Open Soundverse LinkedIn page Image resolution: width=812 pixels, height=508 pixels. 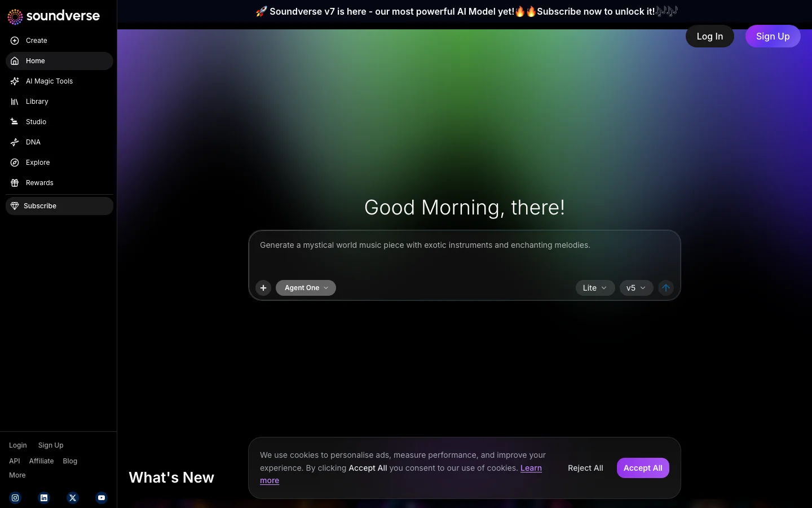[44, 498]
